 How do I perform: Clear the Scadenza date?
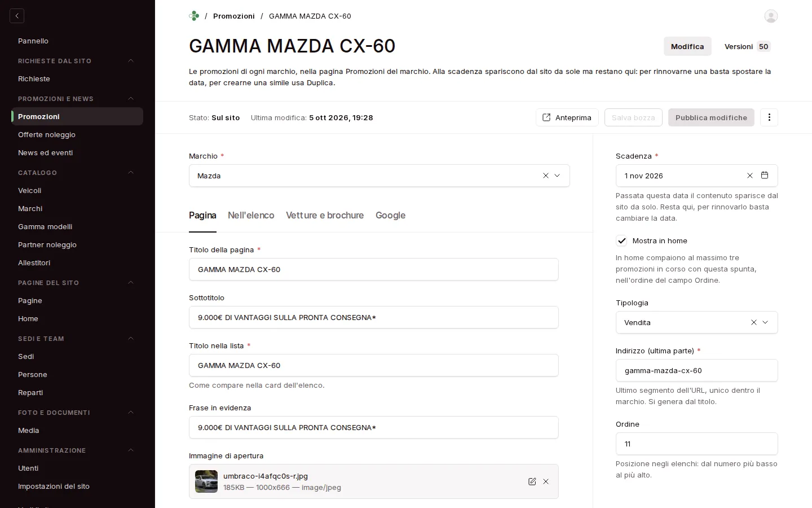click(750, 176)
